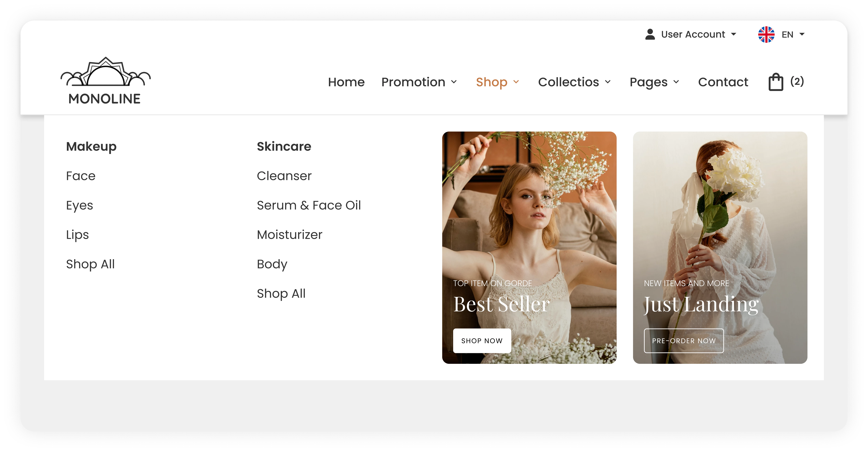Click the TOP ITEM ON GORDE caption
The image size is (868, 452).
tap(493, 283)
